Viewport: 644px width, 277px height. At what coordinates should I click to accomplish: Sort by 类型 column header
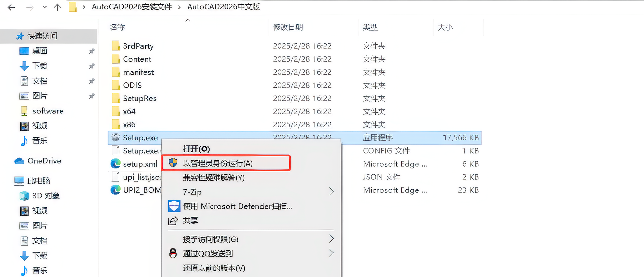pyautogui.click(x=370, y=27)
